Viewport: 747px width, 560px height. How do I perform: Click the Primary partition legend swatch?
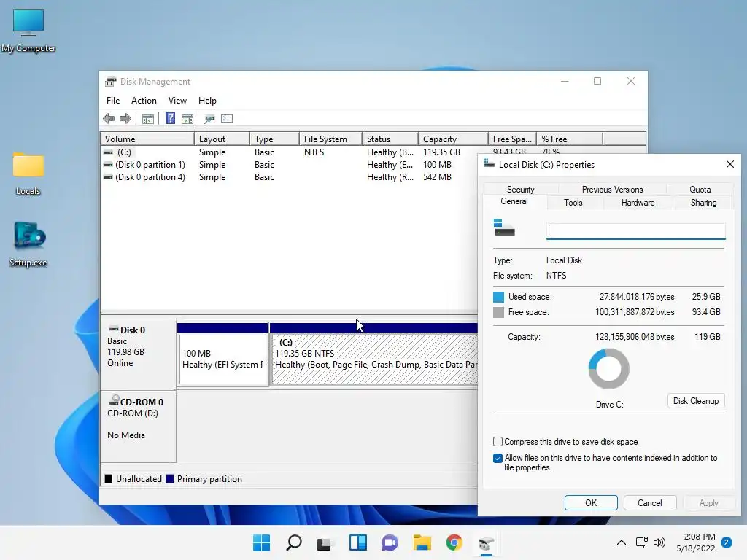coord(169,479)
